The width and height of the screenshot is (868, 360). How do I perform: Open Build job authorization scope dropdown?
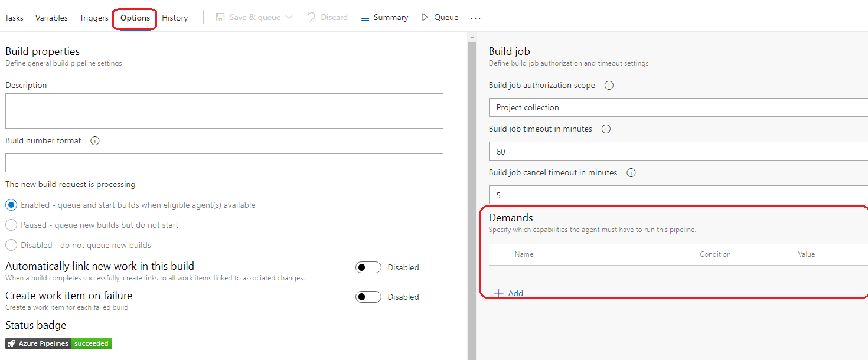click(678, 108)
